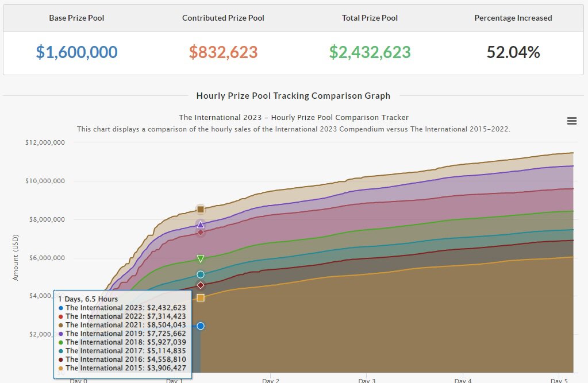The width and height of the screenshot is (588, 383).
Task: Click the brown square marker for 2021
Action: pyautogui.click(x=201, y=210)
